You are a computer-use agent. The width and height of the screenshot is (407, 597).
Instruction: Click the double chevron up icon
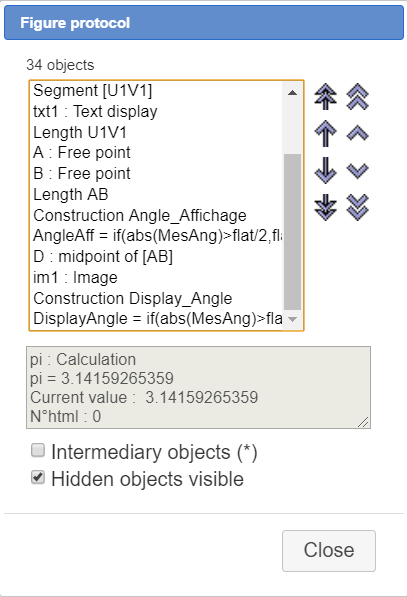click(358, 97)
